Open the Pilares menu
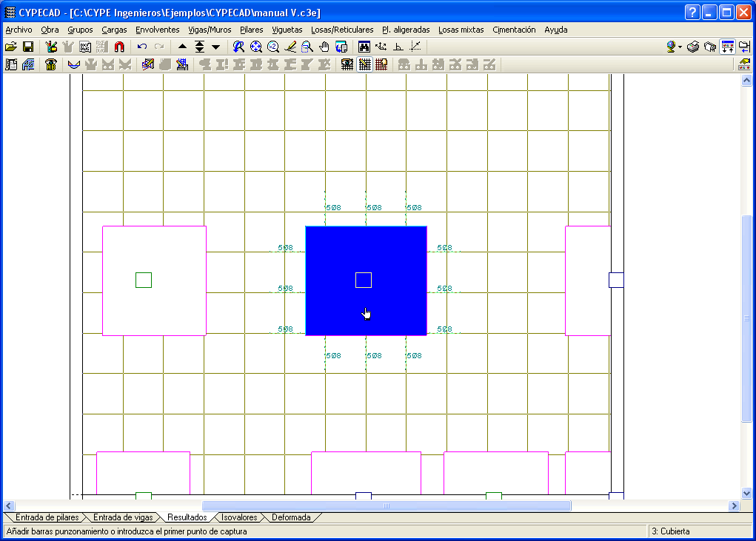Screen dimensions: 756x541 [252, 30]
